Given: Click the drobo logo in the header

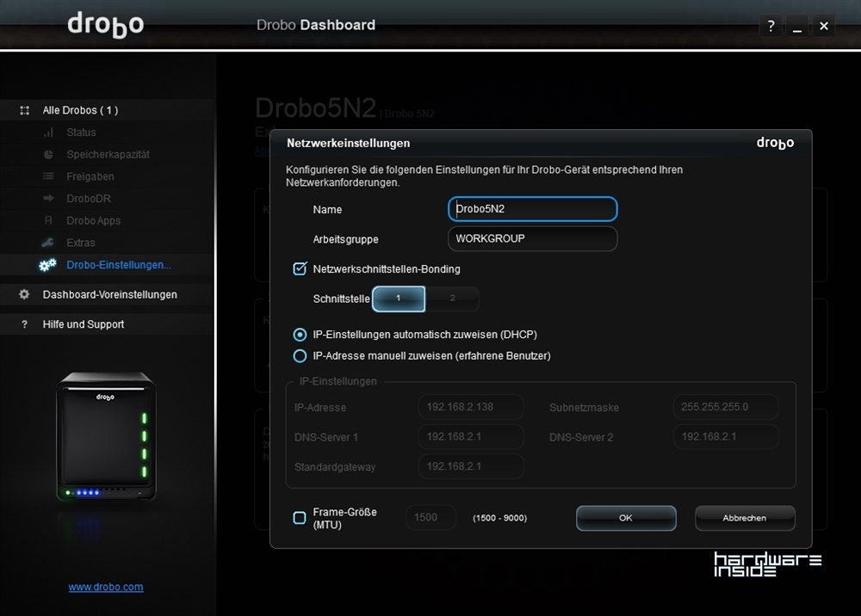Looking at the screenshot, I should point(105,25).
